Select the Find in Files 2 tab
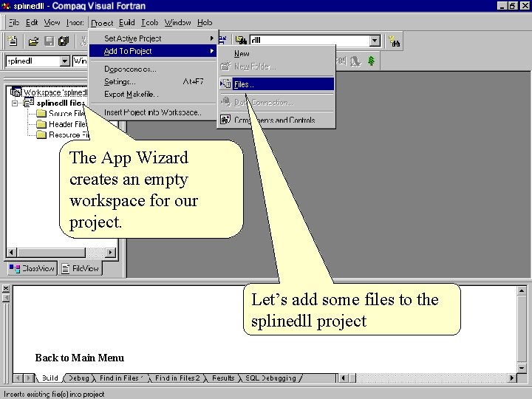Screen dimensions: 532x399 click(177, 378)
